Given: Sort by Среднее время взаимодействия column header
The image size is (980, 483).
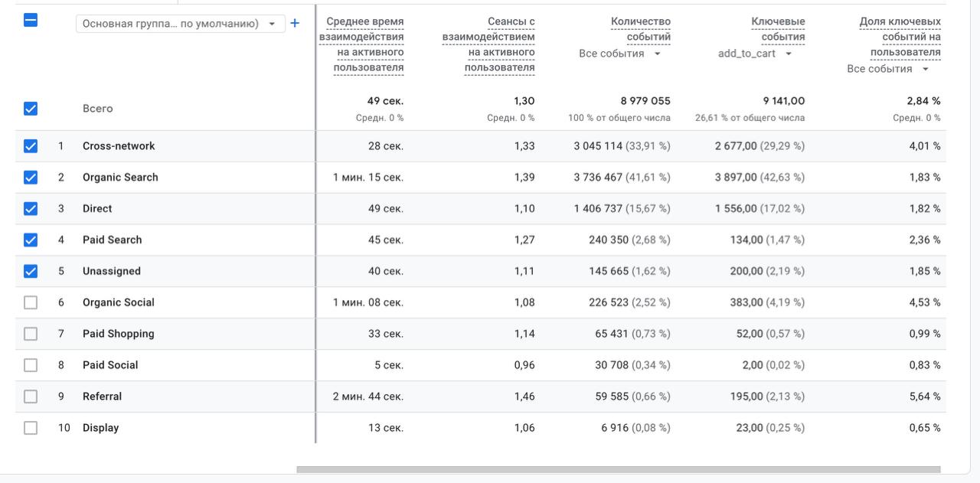Looking at the screenshot, I should point(361,44).
